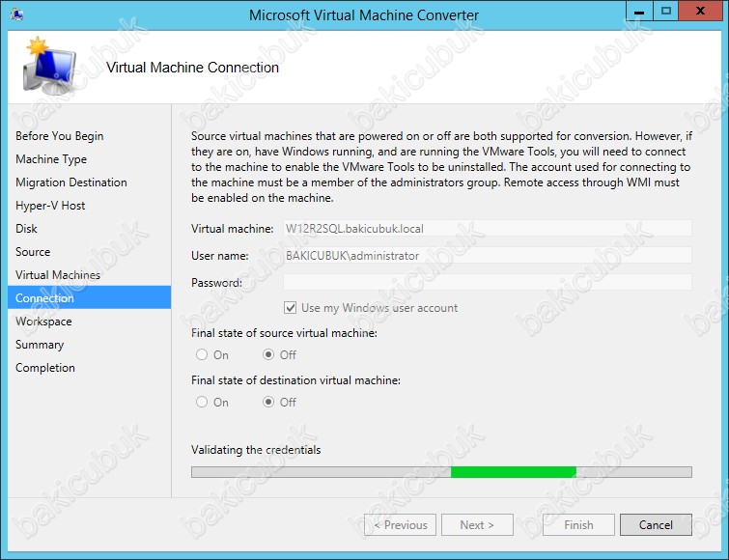
Task: Jump to the Disk step
Action: pos(26,229)
